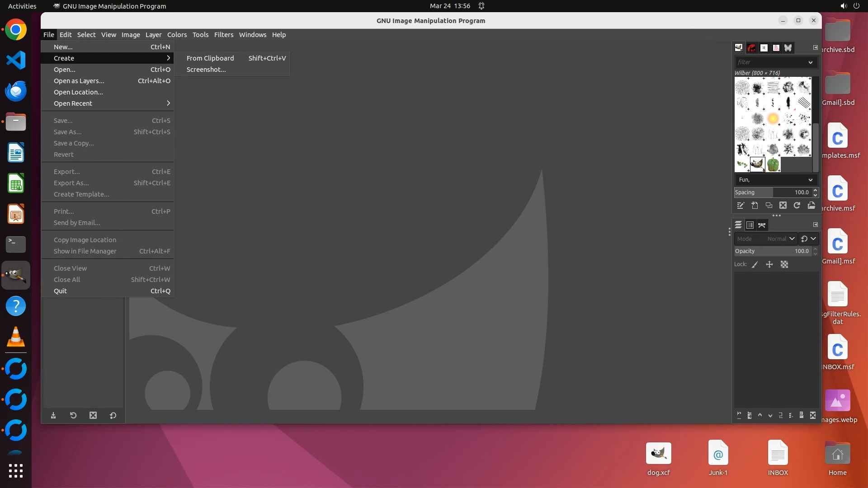Open the Fonts tab icon
Viewport: 868px width, 488px height.
764,48
